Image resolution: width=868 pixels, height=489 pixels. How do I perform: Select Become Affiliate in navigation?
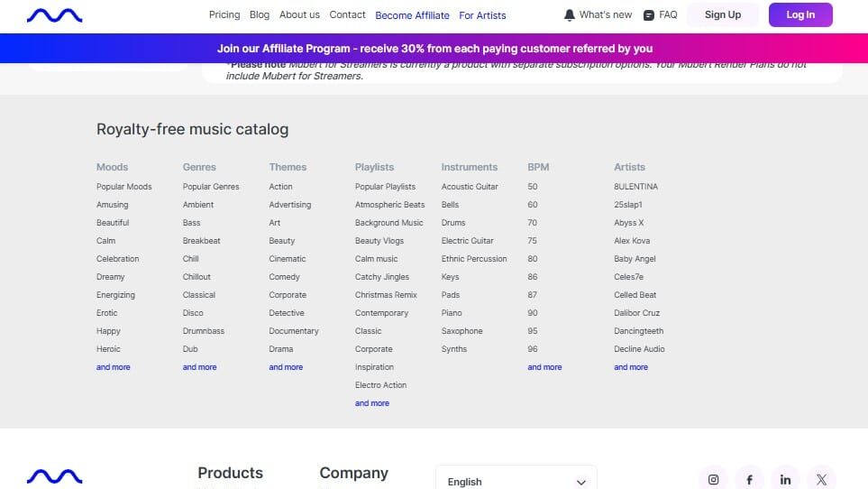412,15
